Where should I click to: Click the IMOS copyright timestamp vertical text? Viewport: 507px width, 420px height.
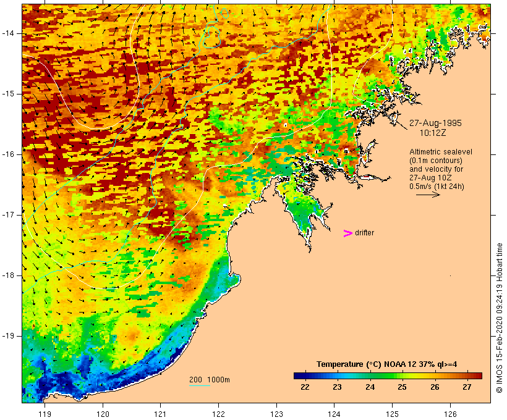tap(499, 318)
